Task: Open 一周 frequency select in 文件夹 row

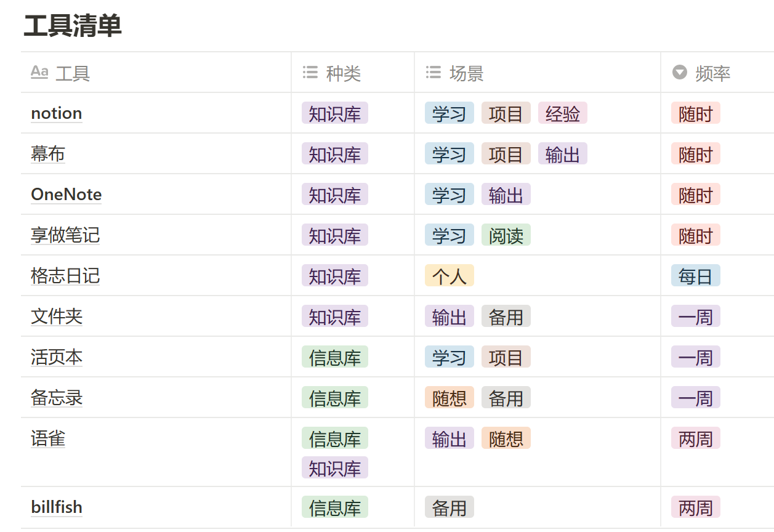Action: [x=696, y=316]
